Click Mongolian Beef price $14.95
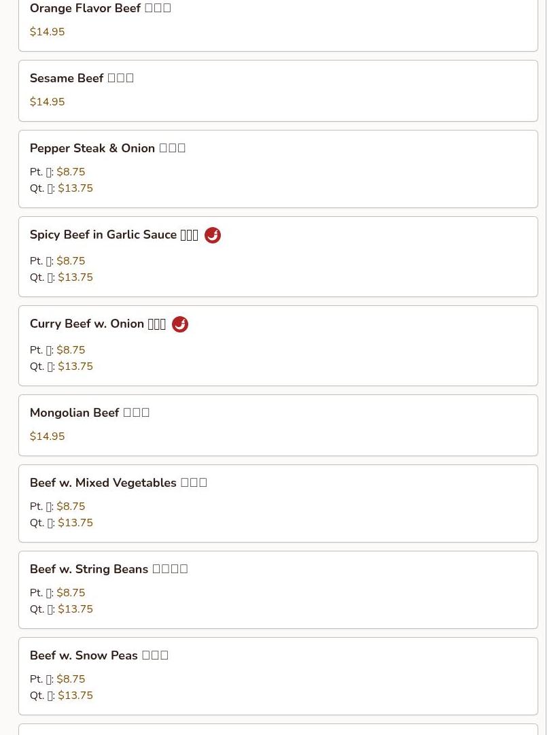The image size is (560, 735). point(48,436)
